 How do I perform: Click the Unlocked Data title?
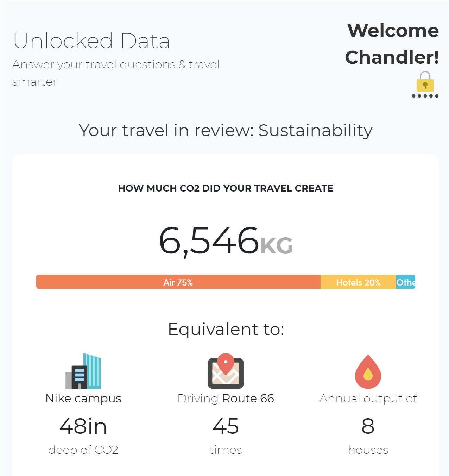(x=91, y=41)
